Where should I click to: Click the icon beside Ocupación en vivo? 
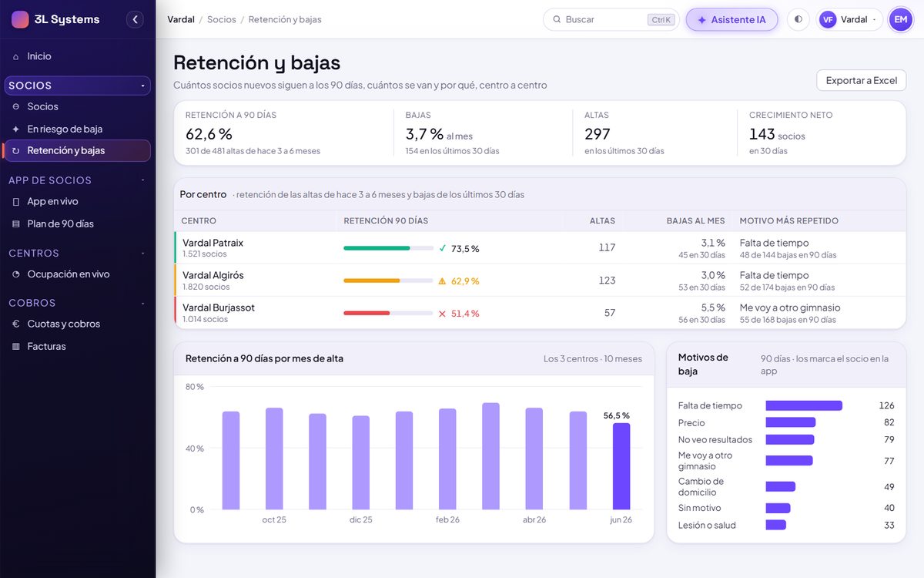[16, 274]
